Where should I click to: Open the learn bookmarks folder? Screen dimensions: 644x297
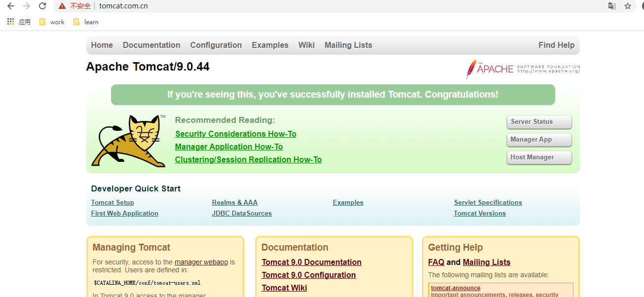tap(85, 22)
